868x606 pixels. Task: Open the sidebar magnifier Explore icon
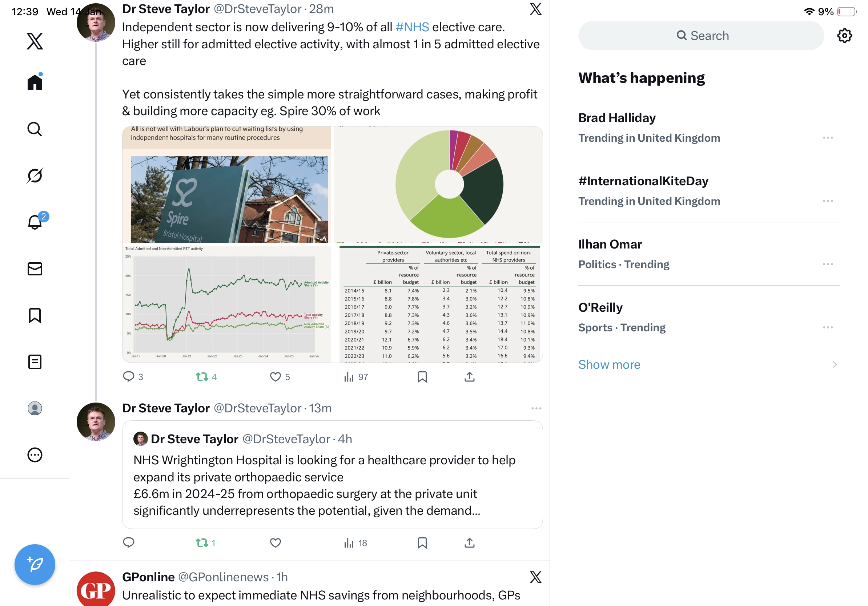(35, 129)
